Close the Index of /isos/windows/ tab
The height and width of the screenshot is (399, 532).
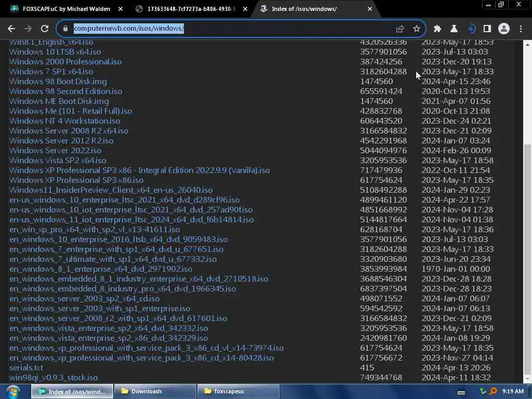[x=370, y=9]
